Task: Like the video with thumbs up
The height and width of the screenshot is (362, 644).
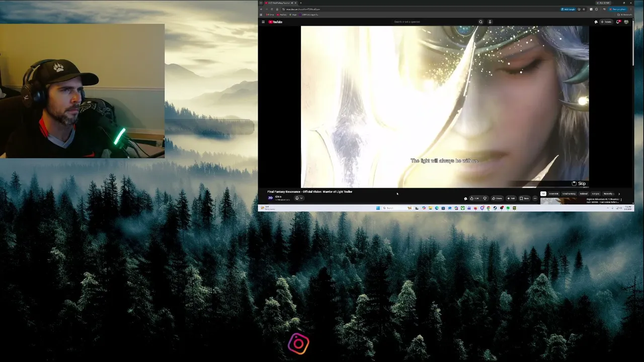Action: [x=473, y=198]
